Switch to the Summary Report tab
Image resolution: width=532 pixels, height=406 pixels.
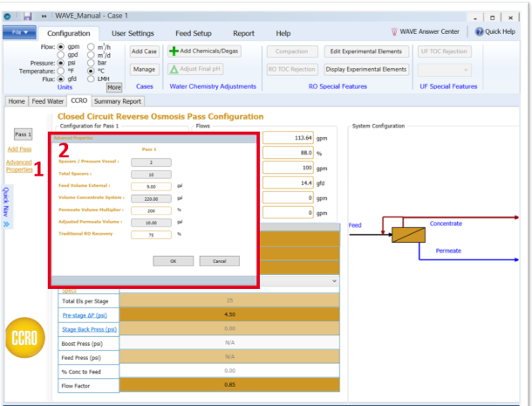point(118,101)
